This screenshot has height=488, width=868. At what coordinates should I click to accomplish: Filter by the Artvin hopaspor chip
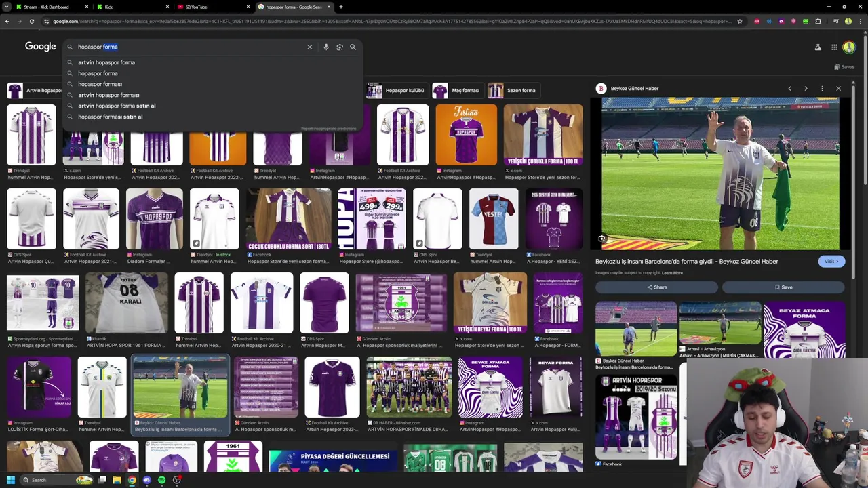coord(35,90)
